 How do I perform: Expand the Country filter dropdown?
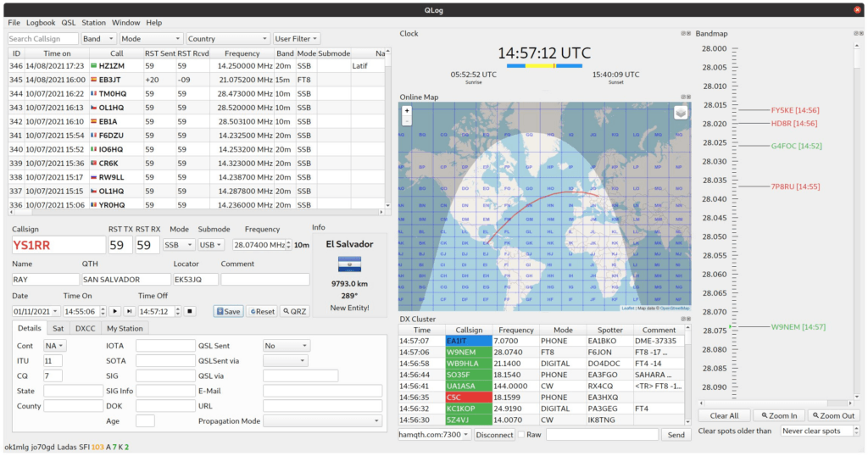(227, 39)
